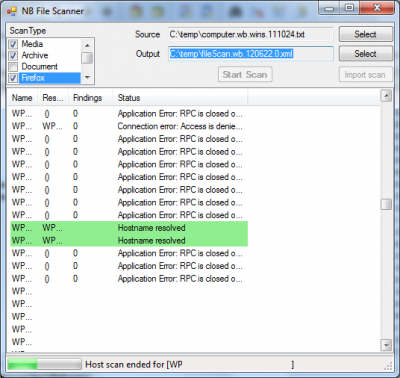The height and width of the screenshot is (378, 400).
Task: Click the results list scrollbar thumb
Action: tap(386, 204)
